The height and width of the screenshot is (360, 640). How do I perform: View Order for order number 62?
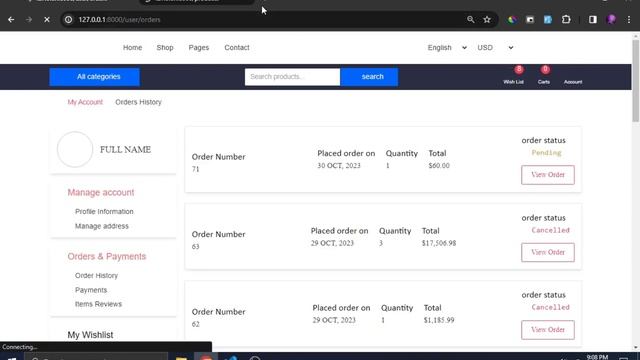[x=548, y=330]
